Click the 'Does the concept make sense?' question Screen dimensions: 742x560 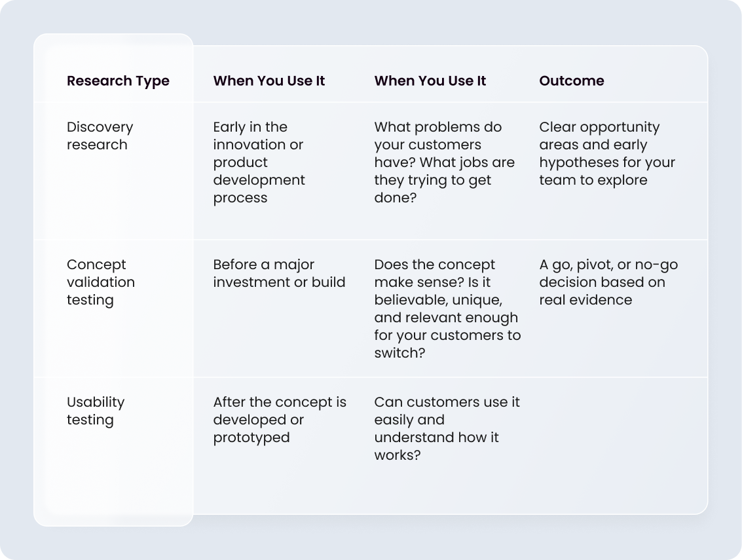tap(435, 265)
